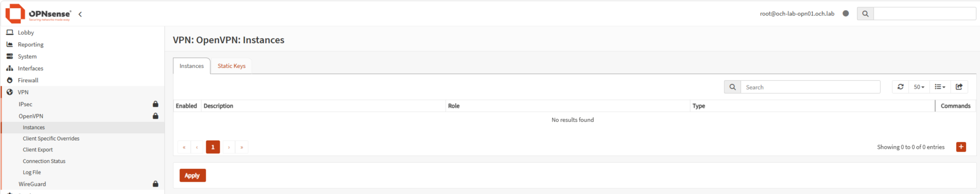
Task: Open the column selection list dropdown
Action: (940, 87)
